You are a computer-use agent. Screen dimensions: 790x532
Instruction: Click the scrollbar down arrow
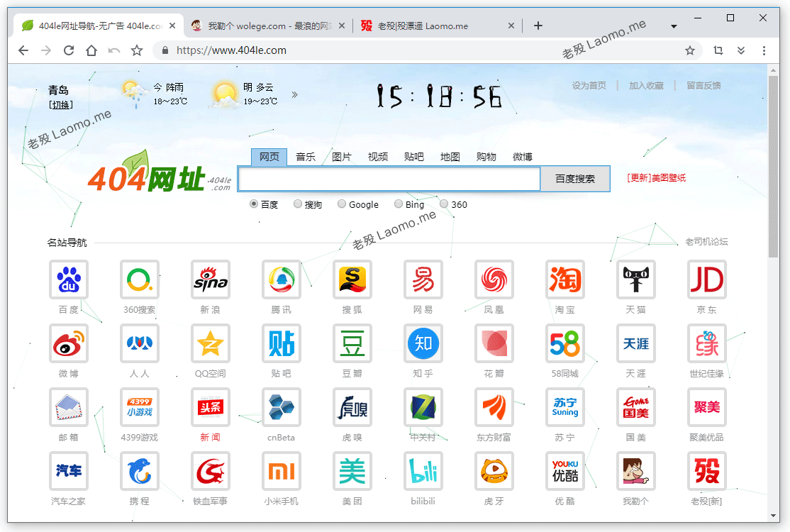pos(774,516)
